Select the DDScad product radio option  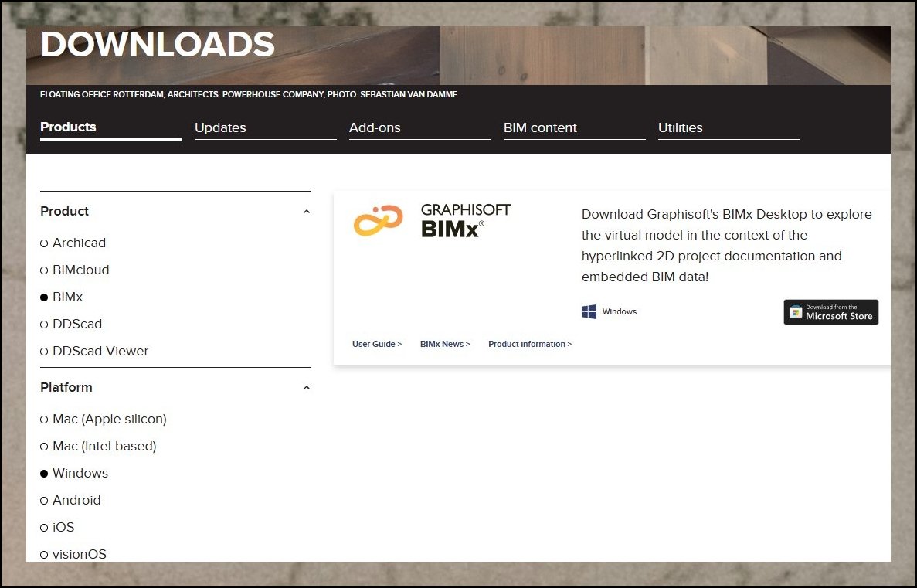[x=71, y=324]
